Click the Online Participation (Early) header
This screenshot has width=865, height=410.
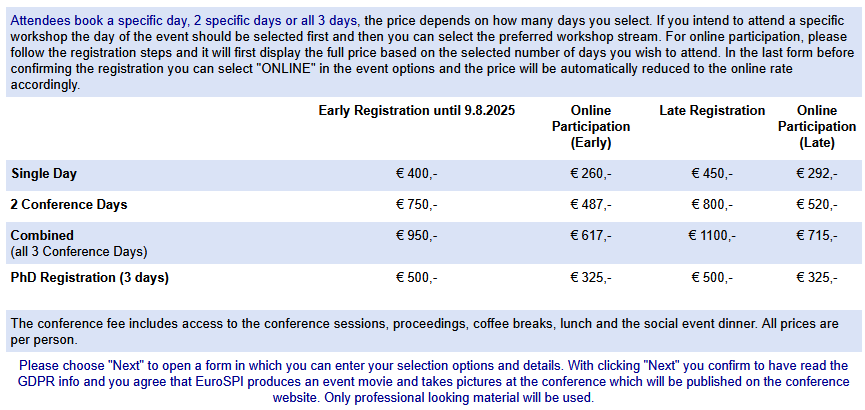pos(591,126)
